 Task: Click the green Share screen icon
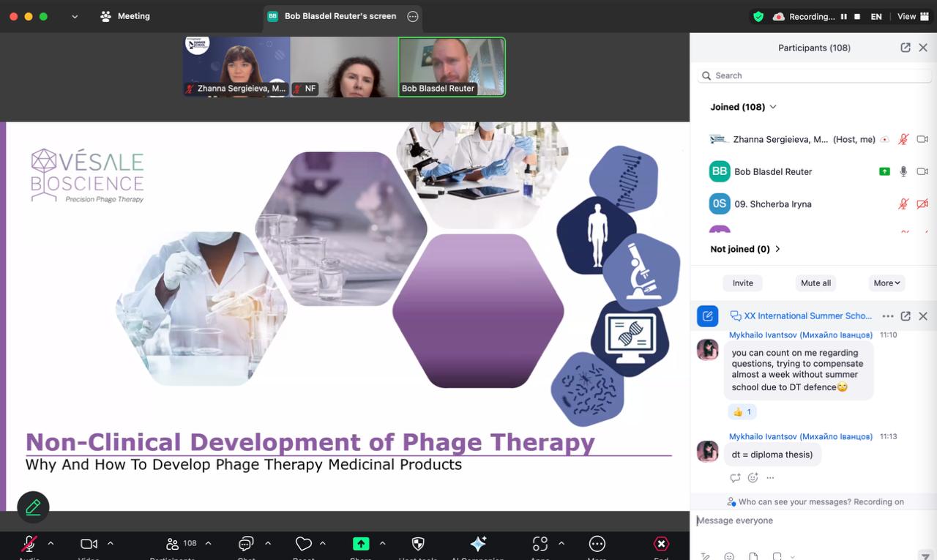tap(361, 544)
